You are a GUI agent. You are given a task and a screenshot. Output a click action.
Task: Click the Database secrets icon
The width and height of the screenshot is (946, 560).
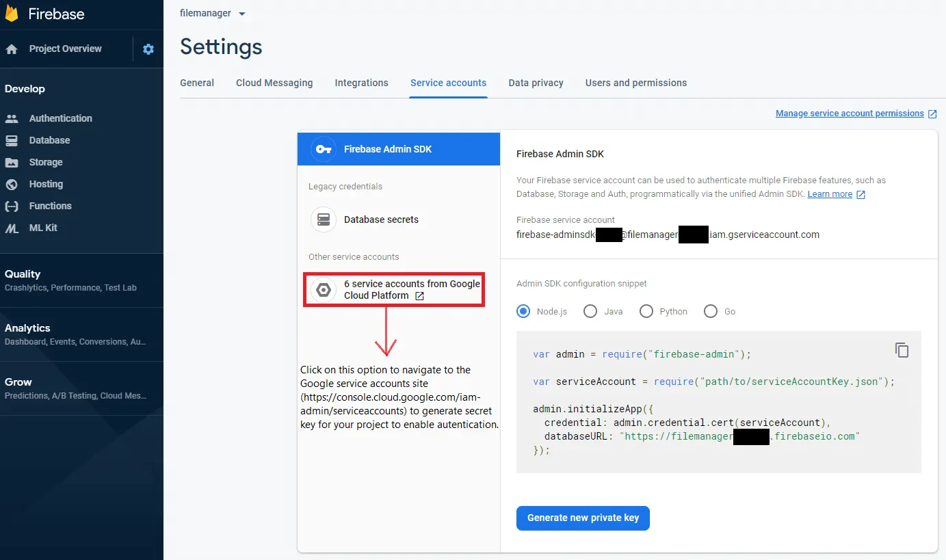[x=324, y=219]
